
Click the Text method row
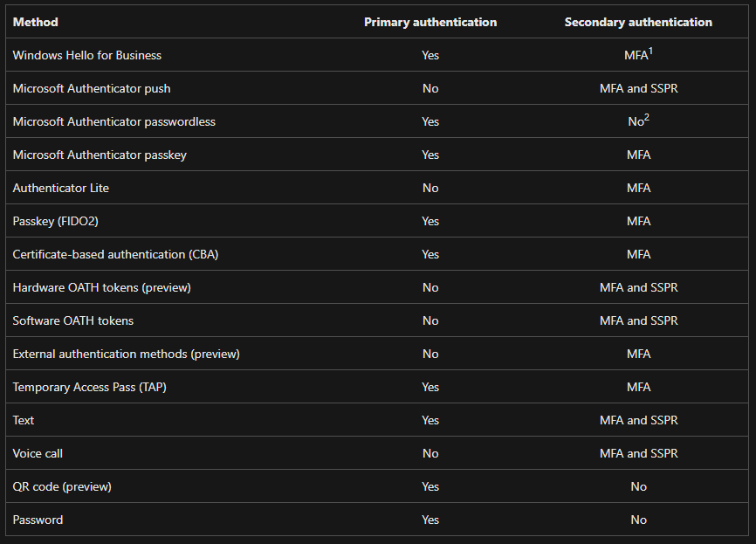[24, 420]
